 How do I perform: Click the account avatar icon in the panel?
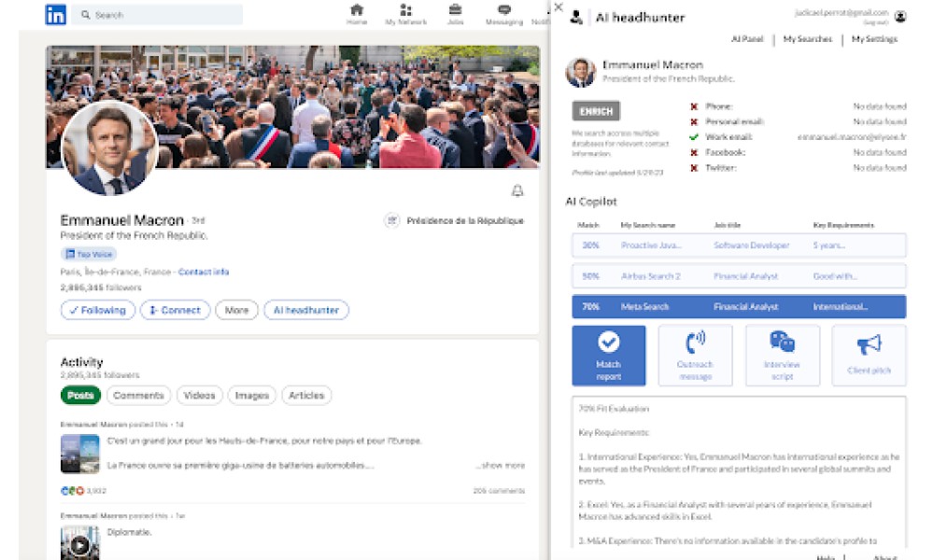click(x=900, y=16)
